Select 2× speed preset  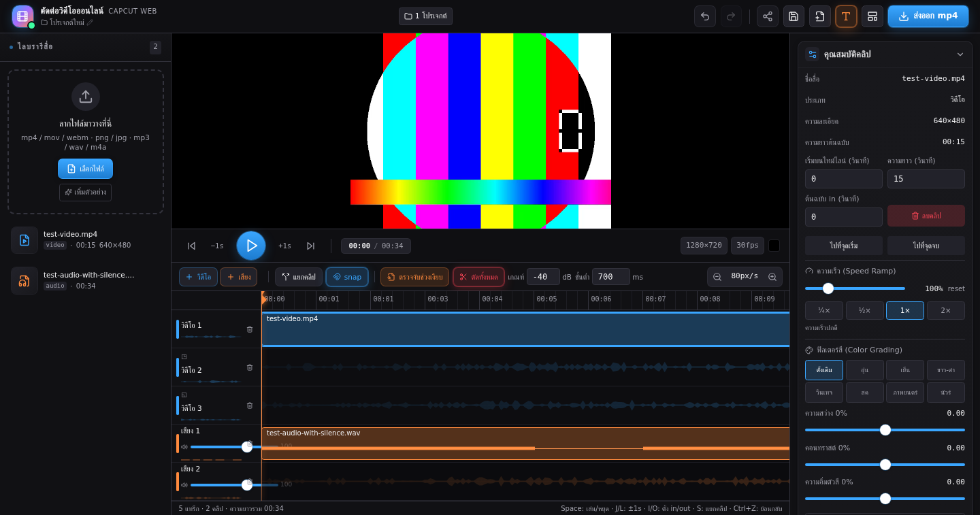click(x=946, y=310)
